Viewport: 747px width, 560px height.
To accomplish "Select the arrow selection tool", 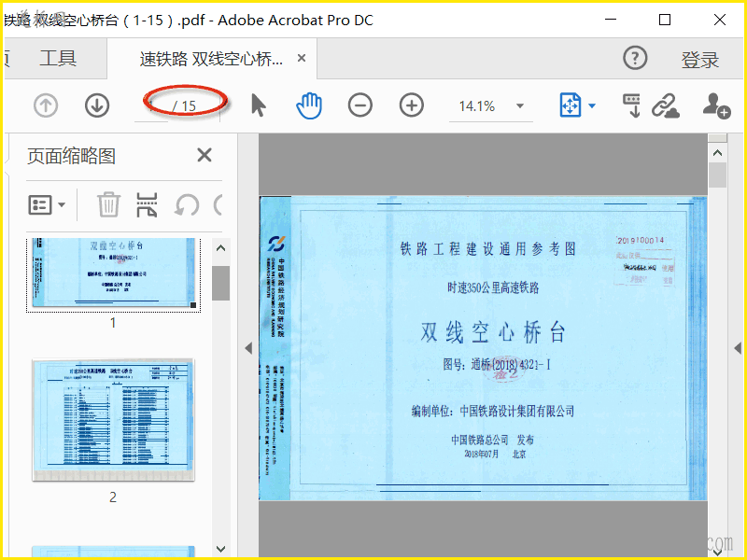I will [x=258, y=105].
